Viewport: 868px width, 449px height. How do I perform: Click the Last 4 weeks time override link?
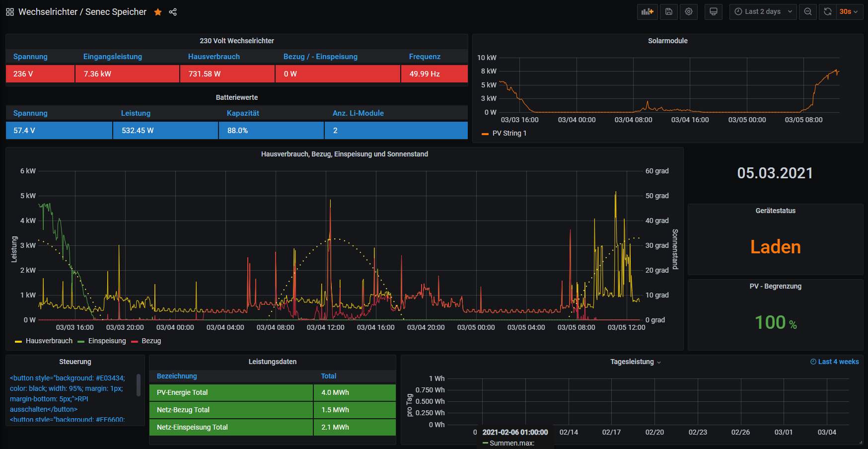coord(834,362)
